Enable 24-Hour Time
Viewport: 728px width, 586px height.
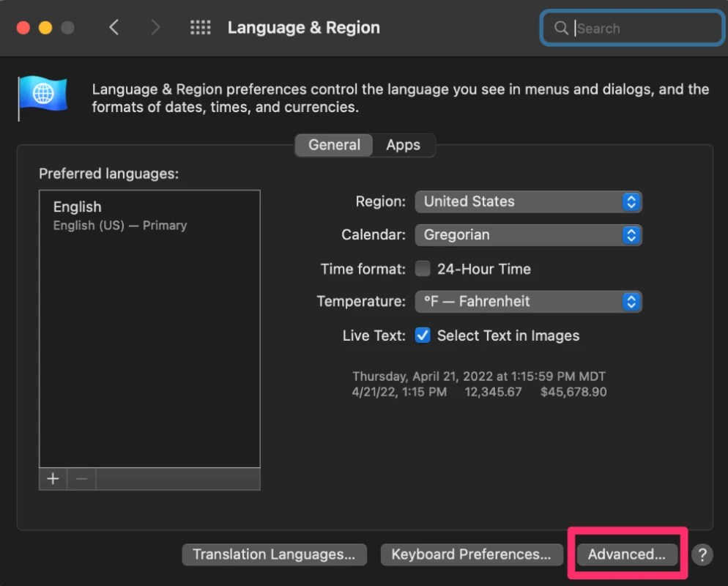(x=423, y=268)
